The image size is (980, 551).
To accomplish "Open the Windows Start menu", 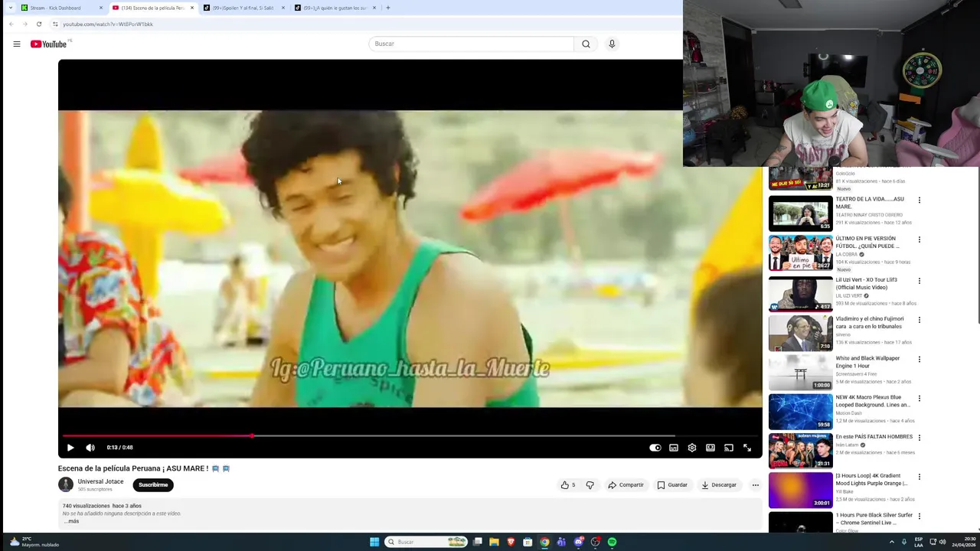I will point(374,542).
